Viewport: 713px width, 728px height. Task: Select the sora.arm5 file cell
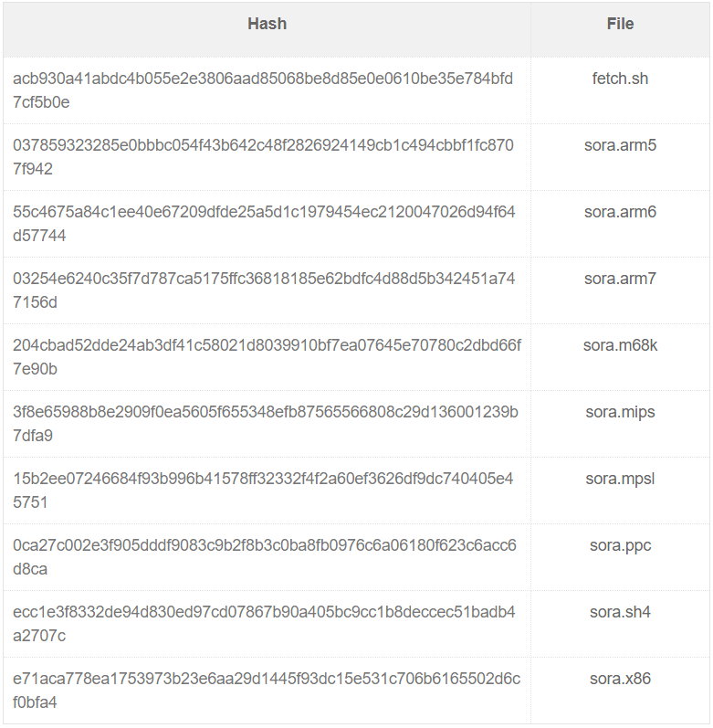coord(620,145)
